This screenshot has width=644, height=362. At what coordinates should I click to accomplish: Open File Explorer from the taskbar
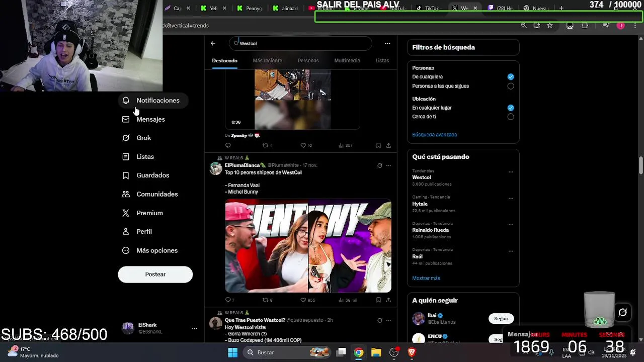pyautogui.click(x=376, y=352)
